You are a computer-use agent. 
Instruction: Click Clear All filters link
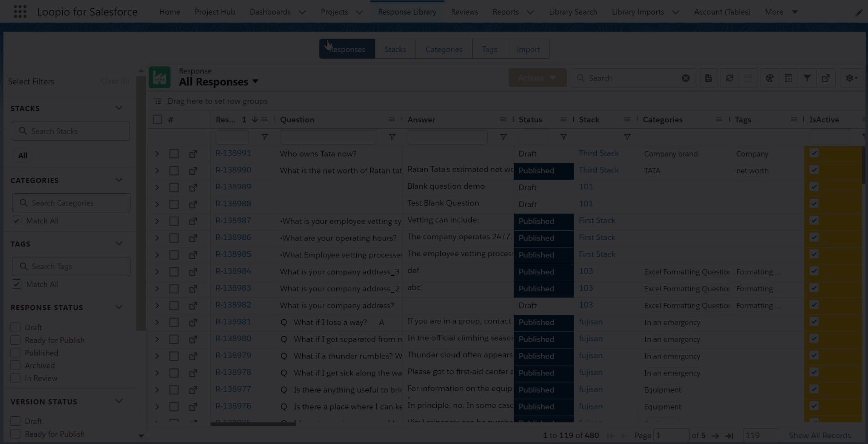click(x=115, y=81)
